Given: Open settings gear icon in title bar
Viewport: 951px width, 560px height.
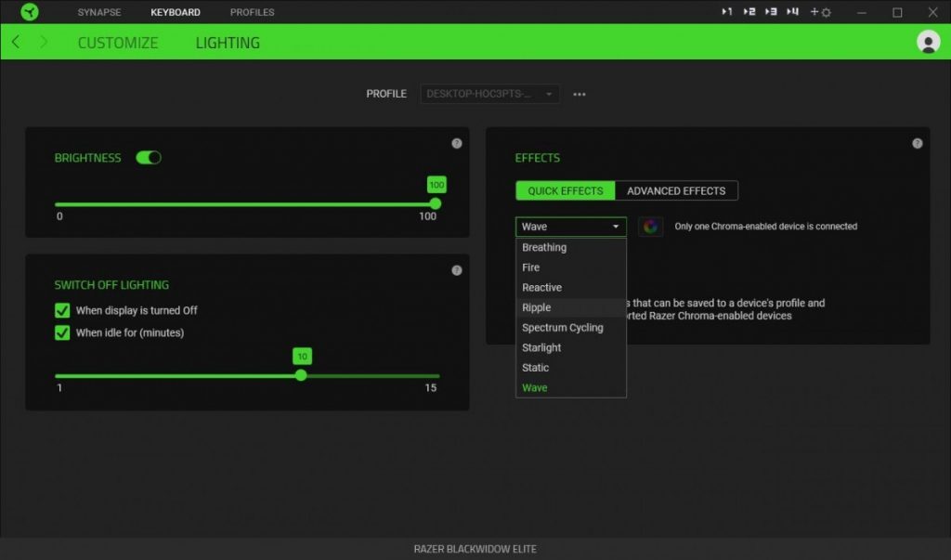Looking at the screenshot, I should click(826, 12).
